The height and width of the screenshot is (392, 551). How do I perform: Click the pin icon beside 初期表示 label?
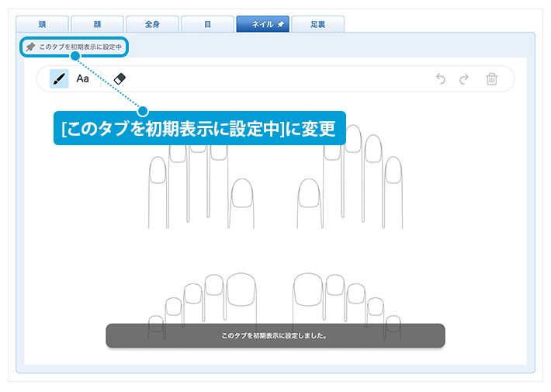click(30, 47)
